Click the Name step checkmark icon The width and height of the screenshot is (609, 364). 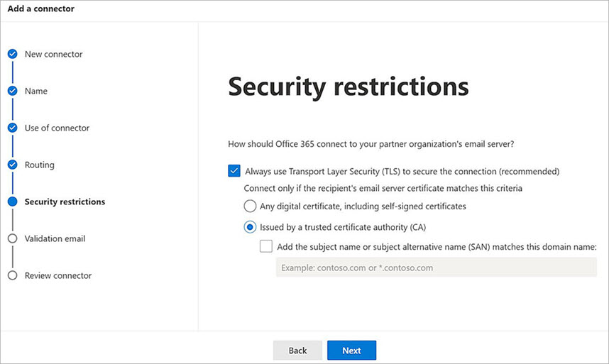12,92
